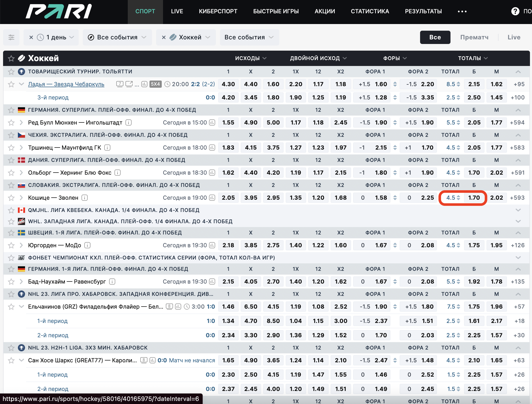Viewport: 532px width, 404px height.
Task: Open info icon for Тршинец — Маунтфилд ГК
Action: (x=108, y=148)
